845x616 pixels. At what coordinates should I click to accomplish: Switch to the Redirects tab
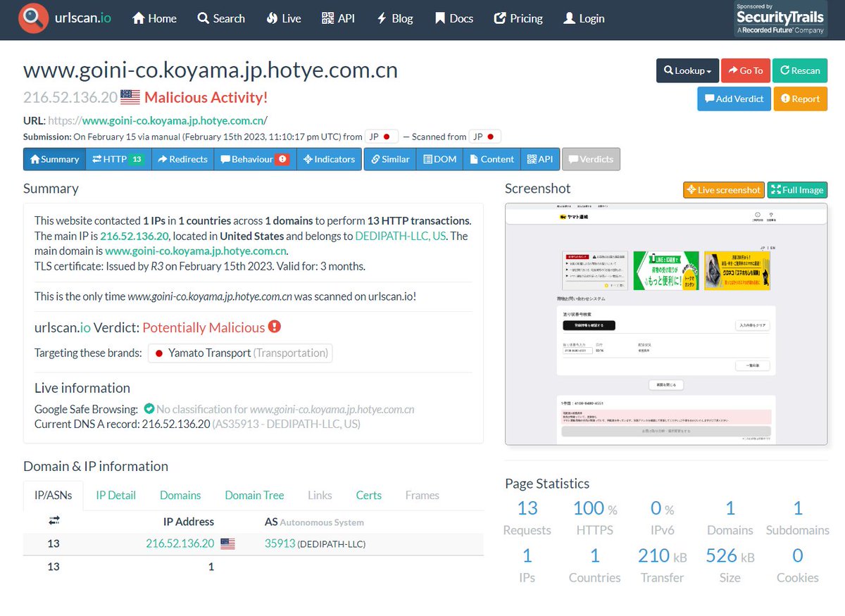[x=182, y=159]
